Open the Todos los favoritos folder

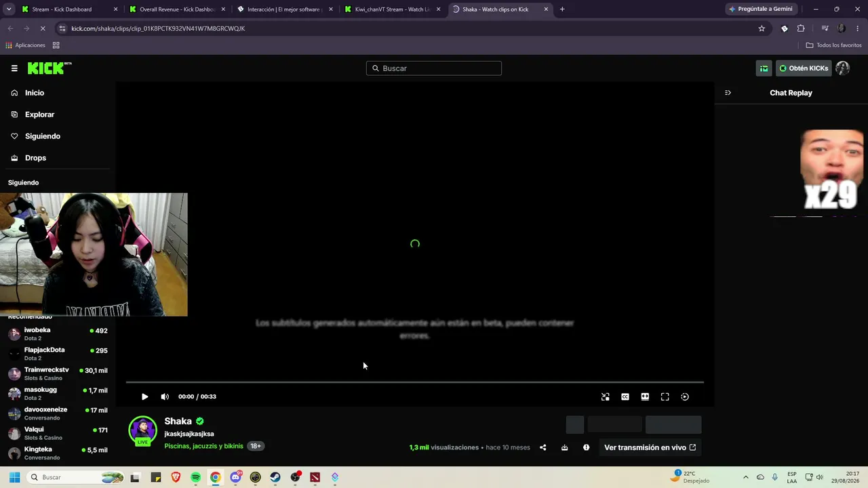pos(834,45)
